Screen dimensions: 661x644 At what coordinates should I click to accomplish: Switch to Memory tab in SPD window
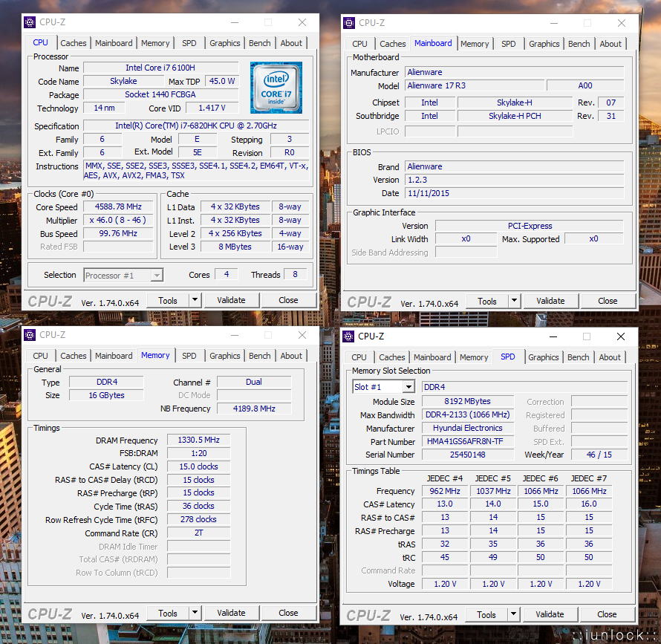coord(474,357)
